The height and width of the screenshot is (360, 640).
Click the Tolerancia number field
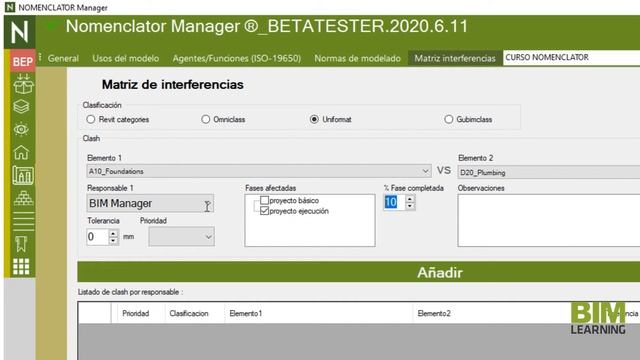[x=98, y=237]
